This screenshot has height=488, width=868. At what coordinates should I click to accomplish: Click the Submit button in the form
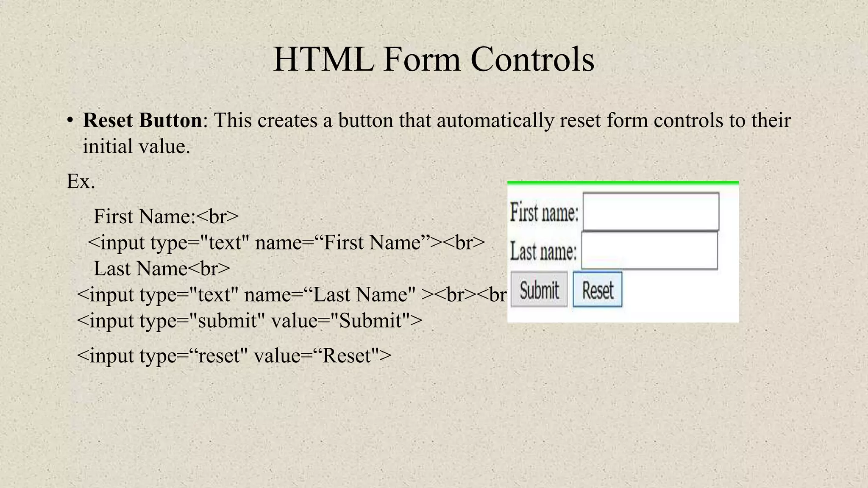pyautogui.click(x=539, y=289)
